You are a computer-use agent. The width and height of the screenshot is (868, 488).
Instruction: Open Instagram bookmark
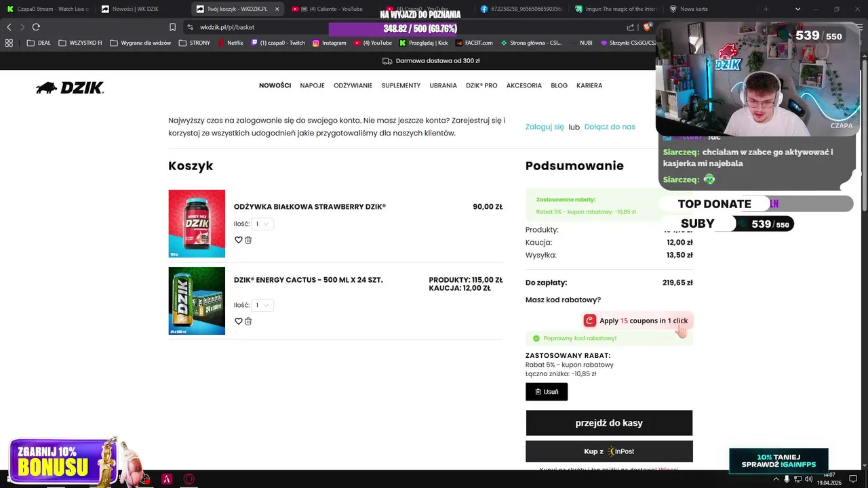point(329,43)
